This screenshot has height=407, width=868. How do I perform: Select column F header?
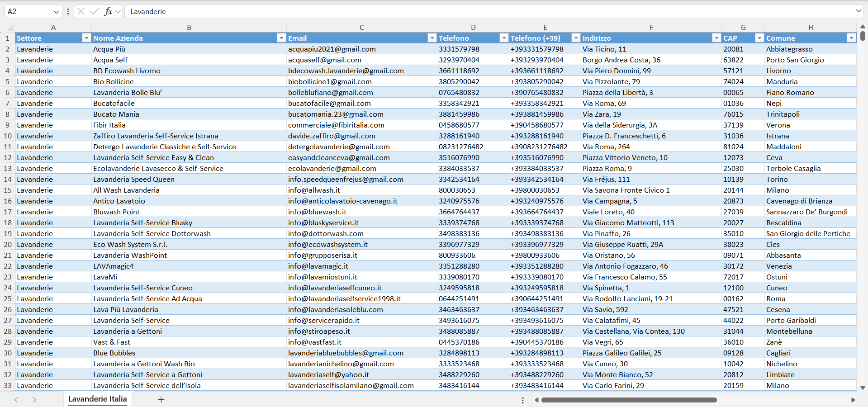(x=651, y=27)
